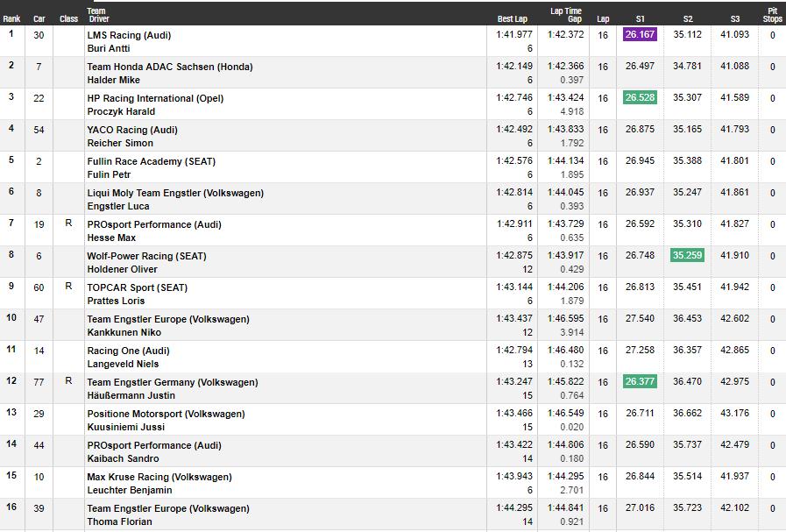The height and width of the screenshot is (532, 786).
Task: Select green S2 time 35.259
Action: (687, 255)
